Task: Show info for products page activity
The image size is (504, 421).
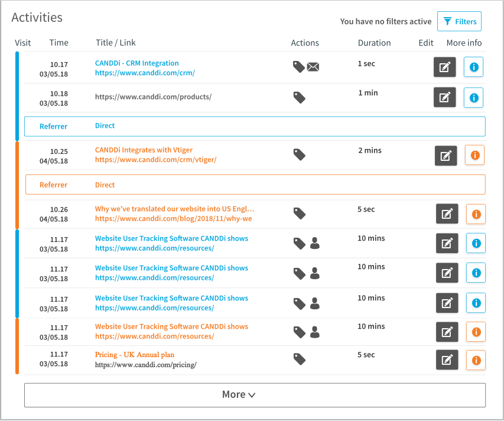Action: click(x=473, y=98)
